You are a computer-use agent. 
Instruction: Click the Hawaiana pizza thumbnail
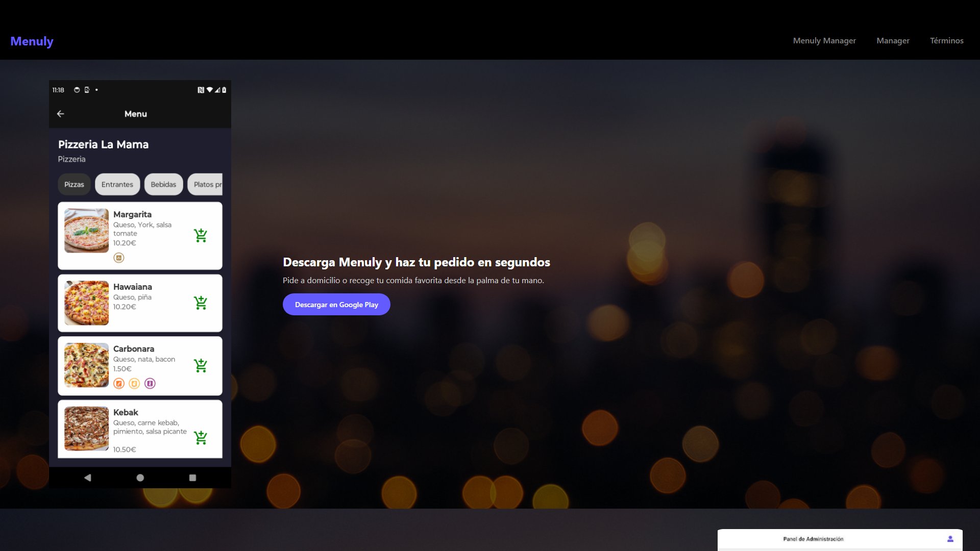coord(86,303)
